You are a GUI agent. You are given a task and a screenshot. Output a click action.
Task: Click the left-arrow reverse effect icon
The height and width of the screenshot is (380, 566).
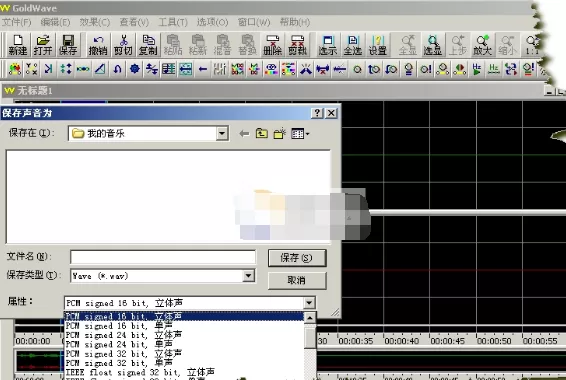click(x=203, y=69)
